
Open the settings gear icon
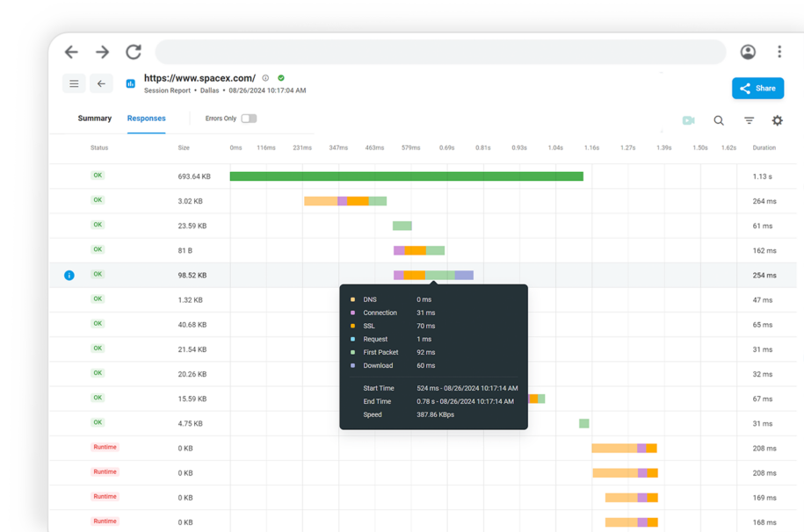777,120
